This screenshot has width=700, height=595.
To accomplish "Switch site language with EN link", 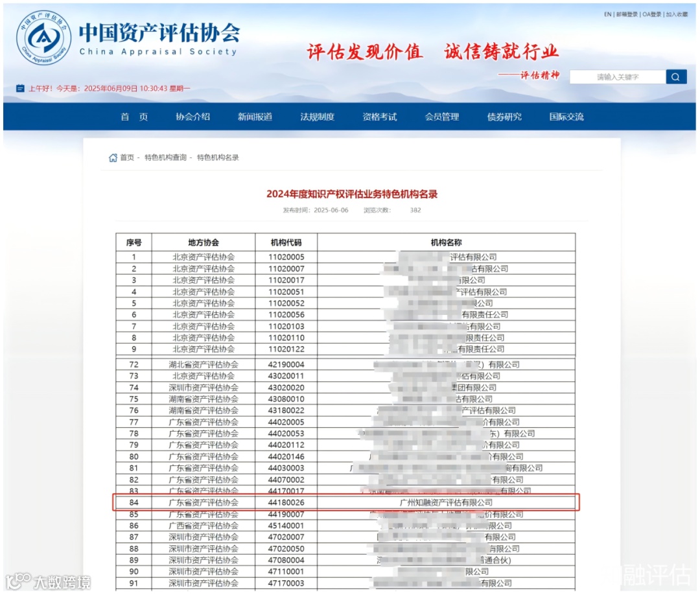I will (x=607, y=14).
